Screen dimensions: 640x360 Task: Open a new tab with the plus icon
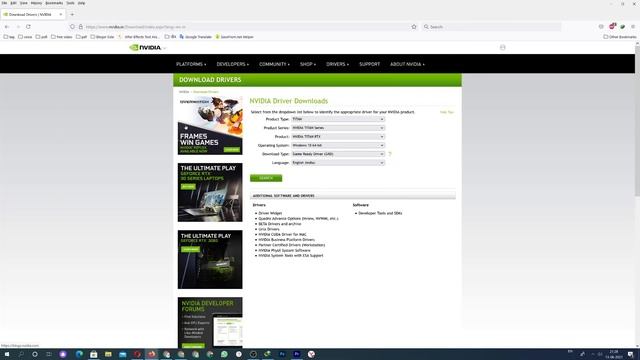coord(72,14)
